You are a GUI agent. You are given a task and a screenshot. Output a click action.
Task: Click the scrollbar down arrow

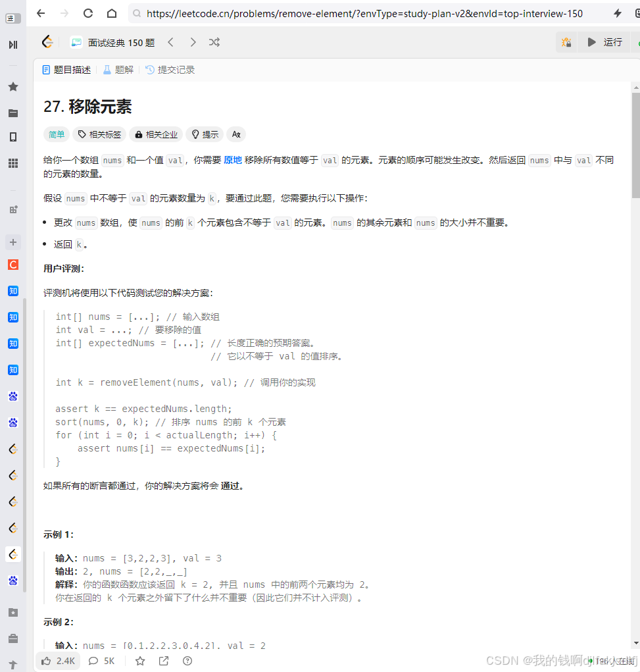click(x=635, y=643)
